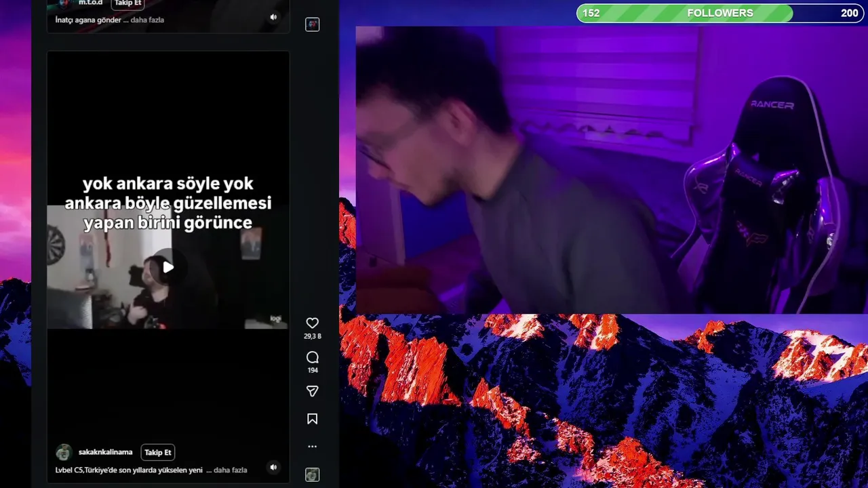Click the reel caption overlay text
Screen dimensions: 868x488
pos(168,203)
